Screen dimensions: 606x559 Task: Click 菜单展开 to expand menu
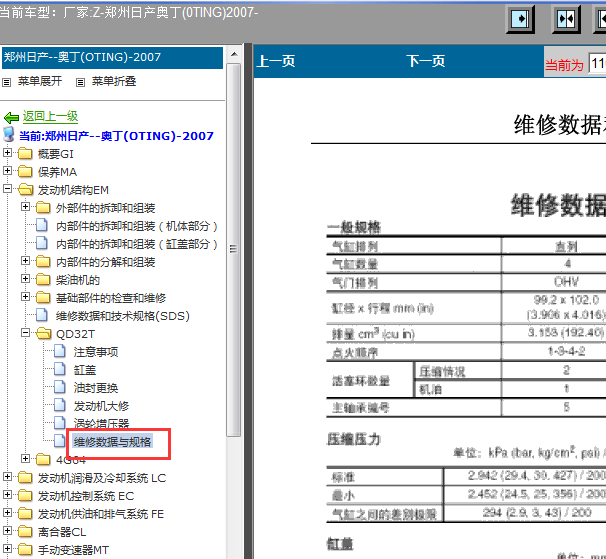(40, 81)
